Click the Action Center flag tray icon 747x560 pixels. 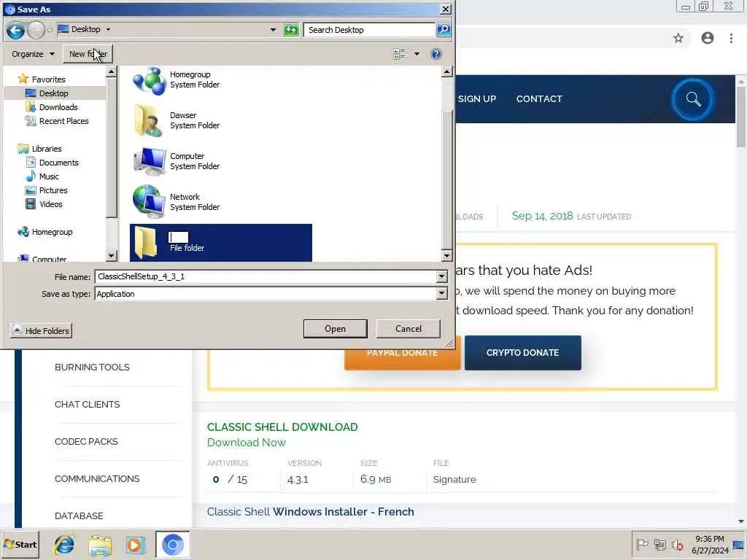pyautogui.click(x=642, y=544)
